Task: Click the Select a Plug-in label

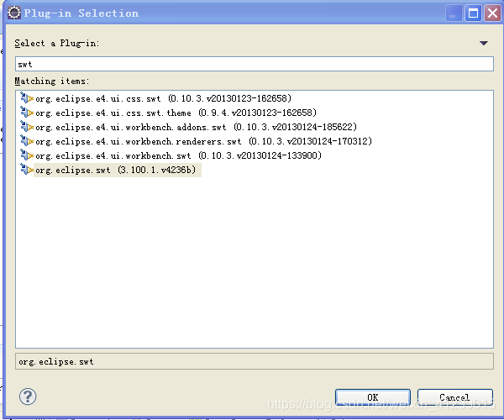Action: click(x=57, y=43)
